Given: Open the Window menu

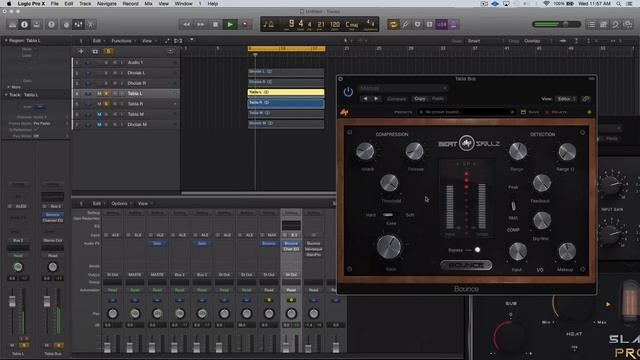Looking at the screenshot, I should coord(183,4).
